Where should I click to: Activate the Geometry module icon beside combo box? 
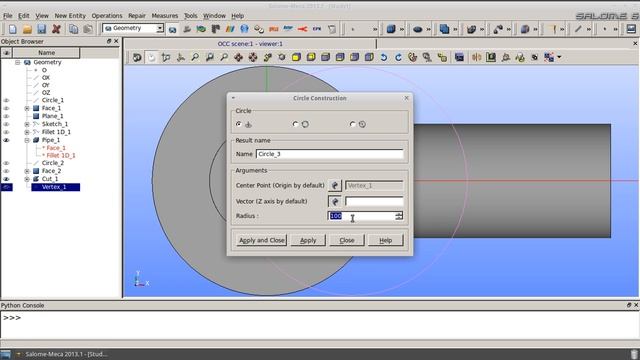coord(173,29)
